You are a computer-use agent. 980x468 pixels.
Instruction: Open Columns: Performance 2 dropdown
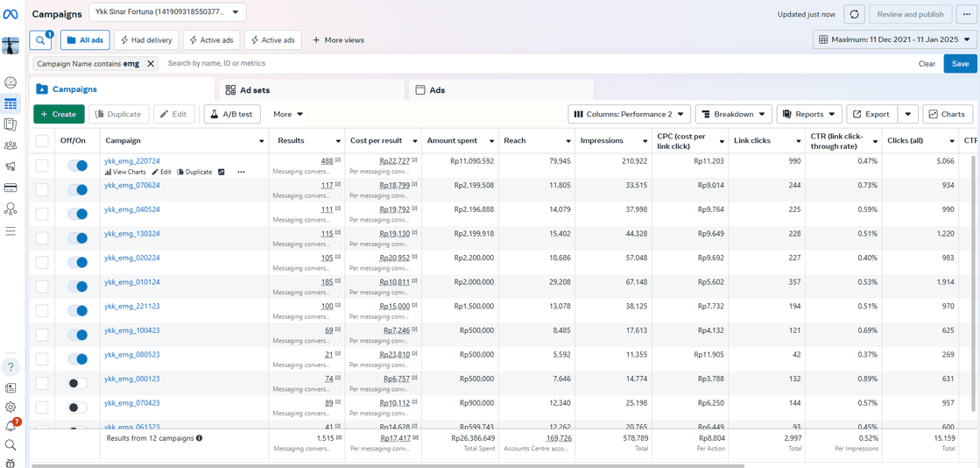(x=629, y=115)
